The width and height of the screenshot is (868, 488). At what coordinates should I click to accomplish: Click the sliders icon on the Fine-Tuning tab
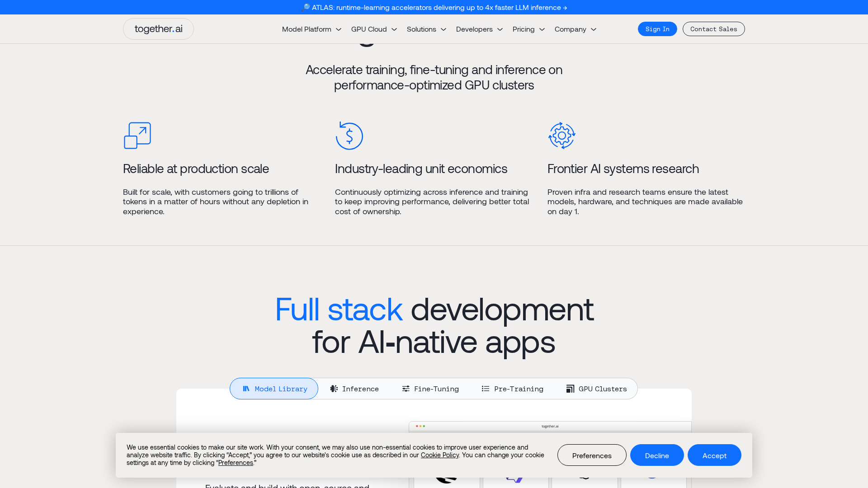(406, 389)
